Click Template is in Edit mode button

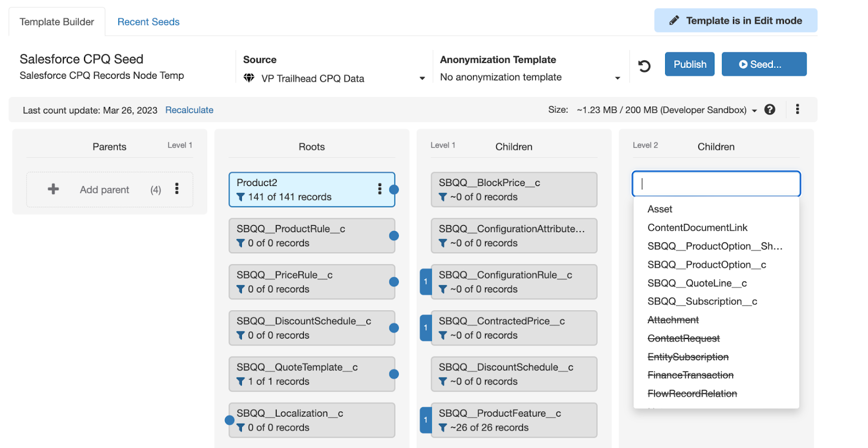[736, 21]
